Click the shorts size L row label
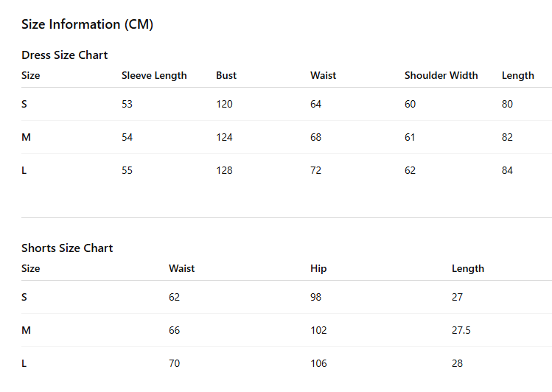The height and width of the screenshot is (392, 552). click(x=24, y=363)
